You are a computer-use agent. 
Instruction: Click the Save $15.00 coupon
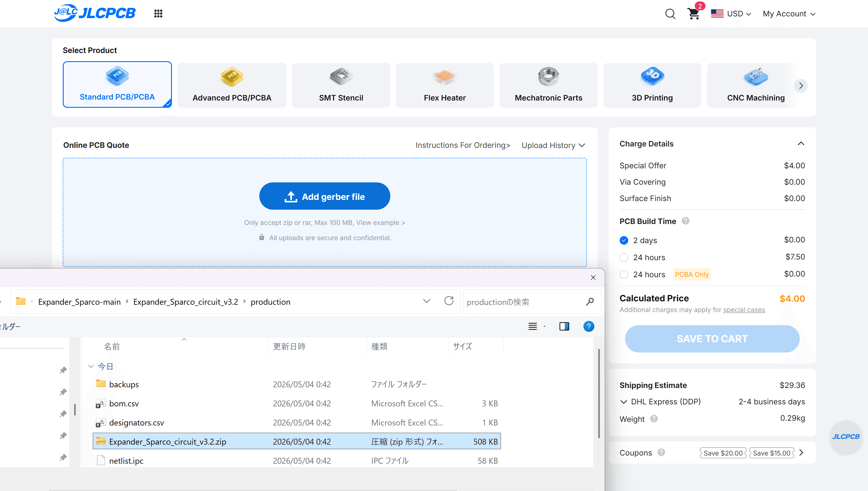(x=772, y=453)
